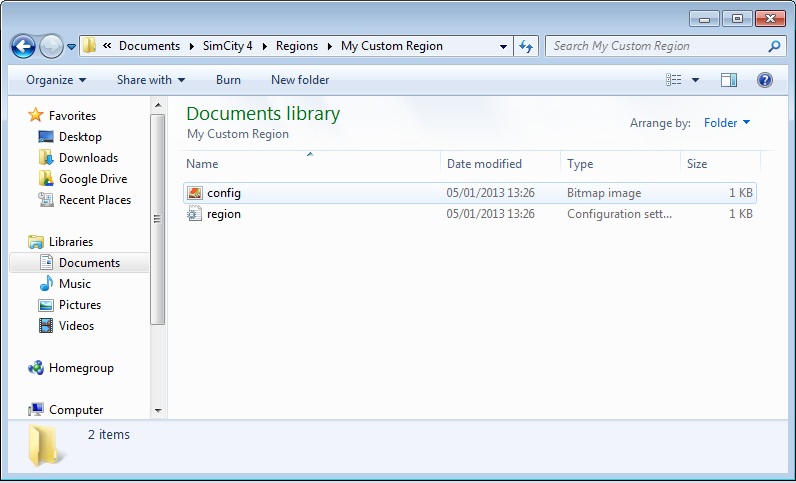Navigate to Regions in the breadcrumb

[x=296, y=46]
